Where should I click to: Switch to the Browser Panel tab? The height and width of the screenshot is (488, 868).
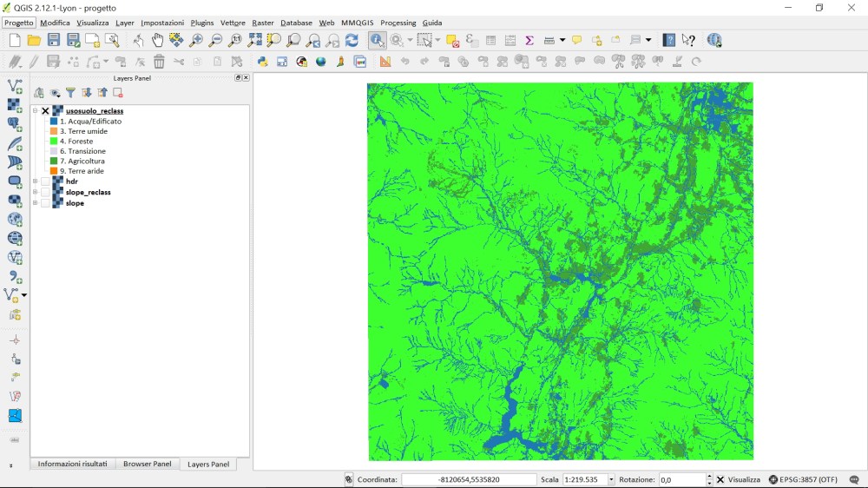point(147,464)
